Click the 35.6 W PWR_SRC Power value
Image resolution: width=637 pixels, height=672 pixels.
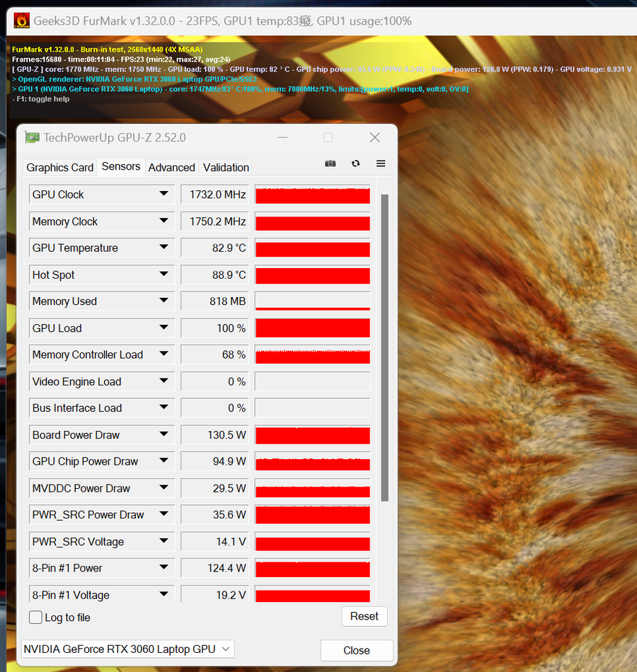pos(214,515)
